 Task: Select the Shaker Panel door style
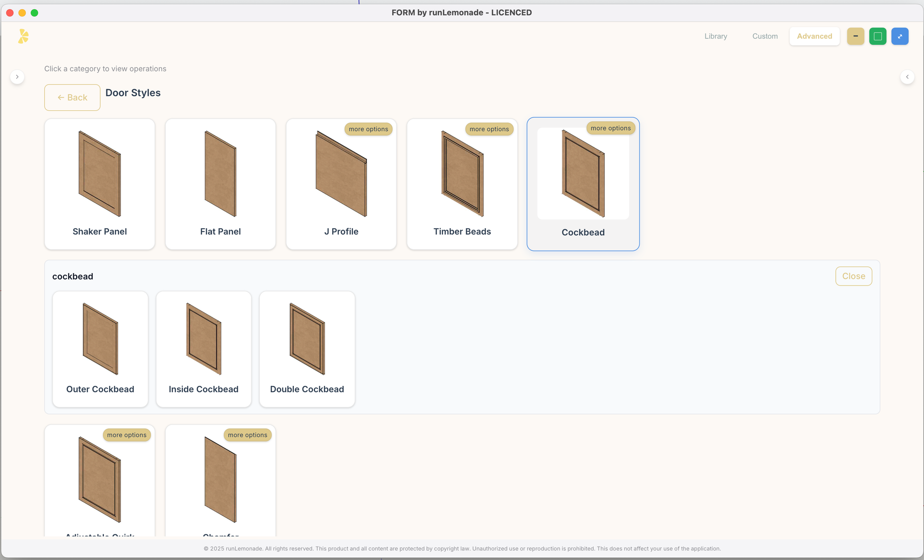point(100,184)
